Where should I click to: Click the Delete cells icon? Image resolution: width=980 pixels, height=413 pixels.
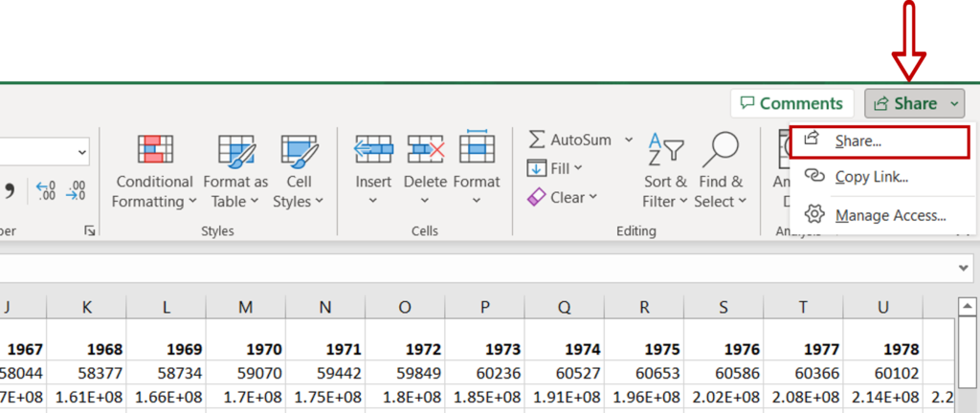point(425,150)
